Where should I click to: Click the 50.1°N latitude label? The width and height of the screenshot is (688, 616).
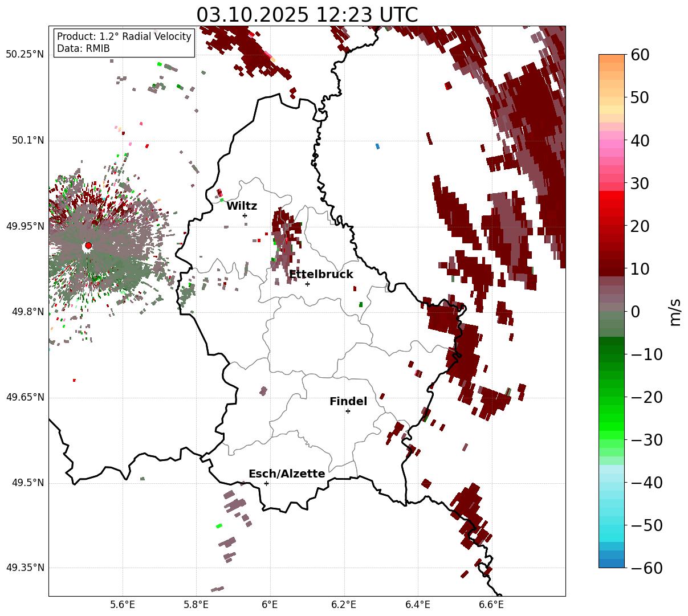click(27, 140)
